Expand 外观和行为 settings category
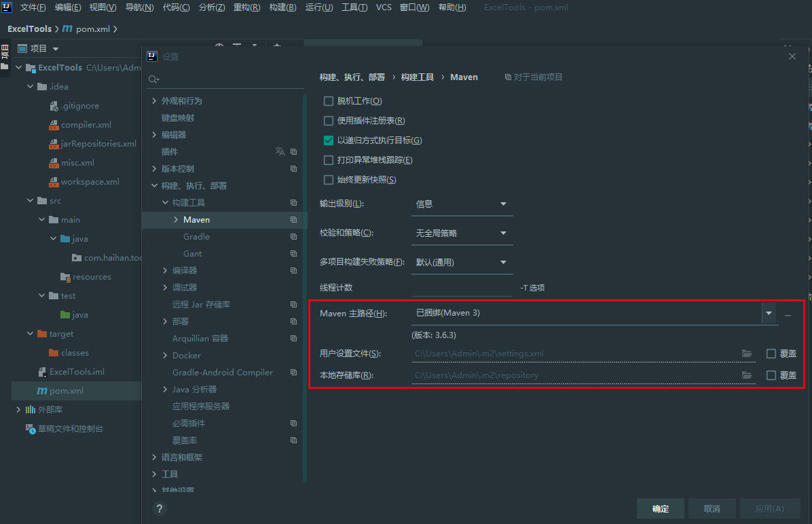Screen dimensions: 812x524 pyautogui.click(x=154, y=101)
